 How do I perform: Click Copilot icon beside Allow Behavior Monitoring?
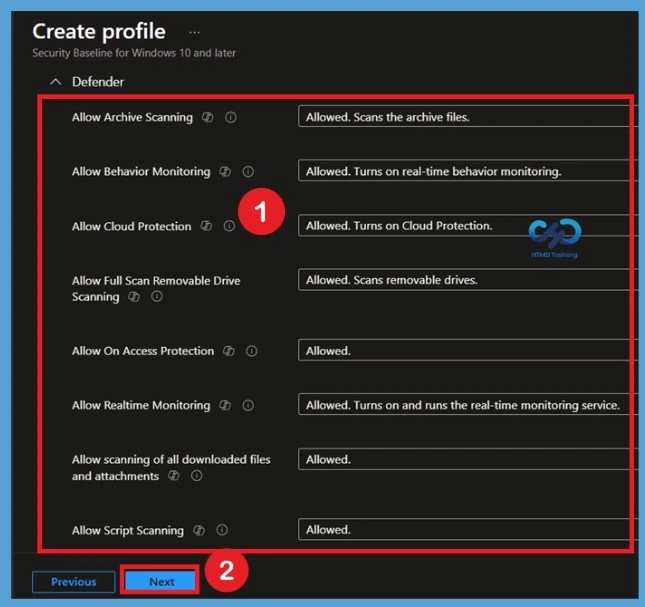(x=225, y=171)
